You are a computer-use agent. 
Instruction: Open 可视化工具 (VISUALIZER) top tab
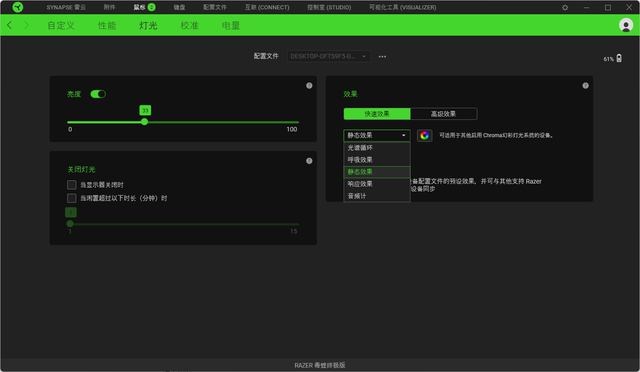pos(402,7)
